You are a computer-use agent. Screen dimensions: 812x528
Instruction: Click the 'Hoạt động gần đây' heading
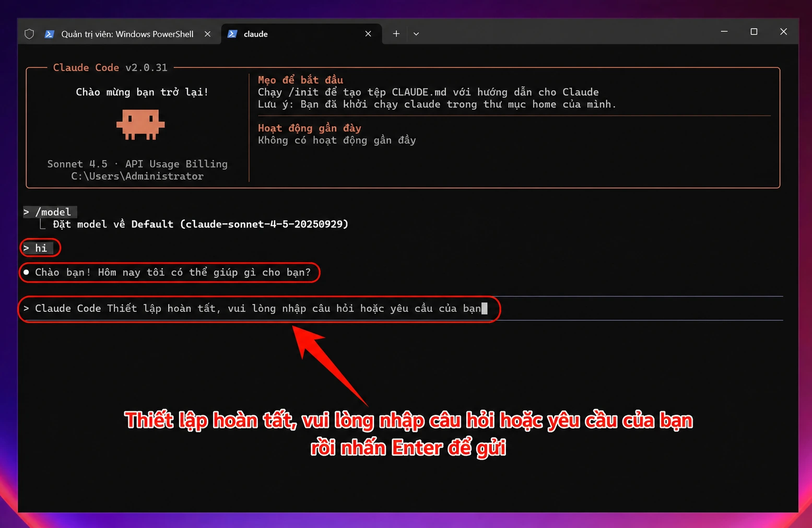point(310,128)
